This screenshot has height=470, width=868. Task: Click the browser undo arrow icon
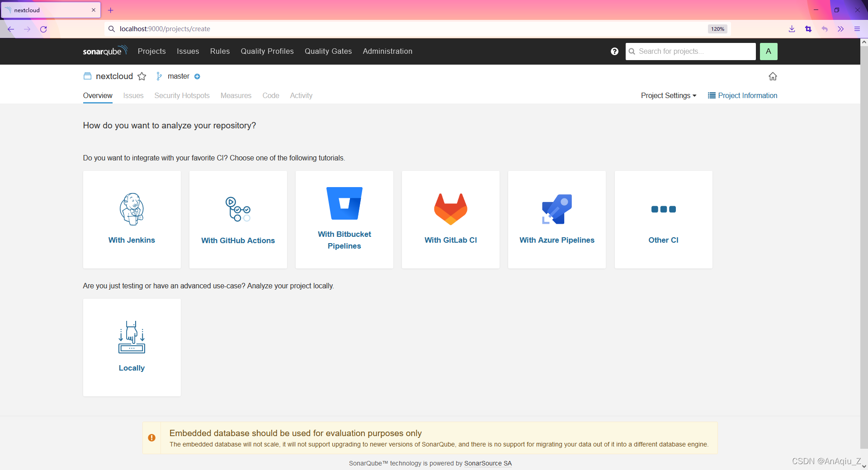[x=825, y=29]
